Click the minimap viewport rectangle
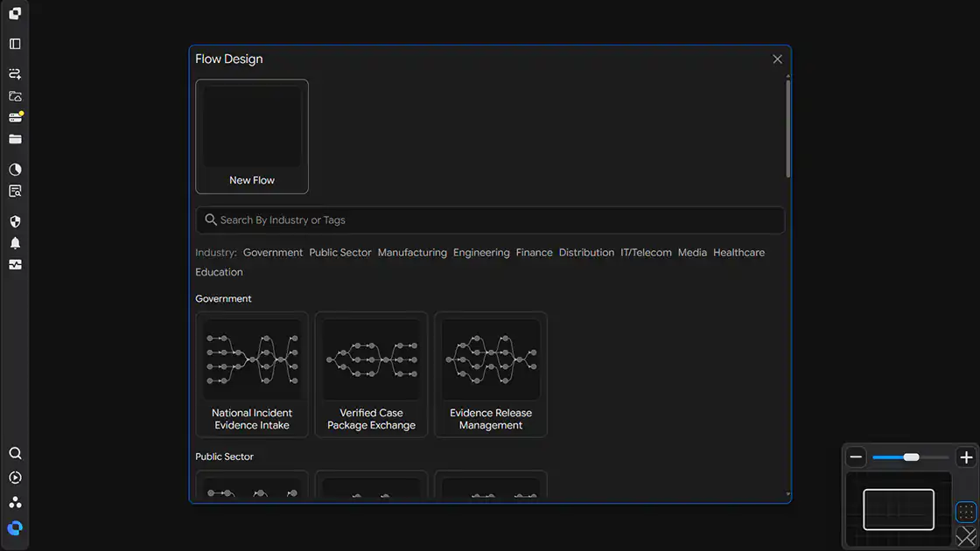 (898, 510)
